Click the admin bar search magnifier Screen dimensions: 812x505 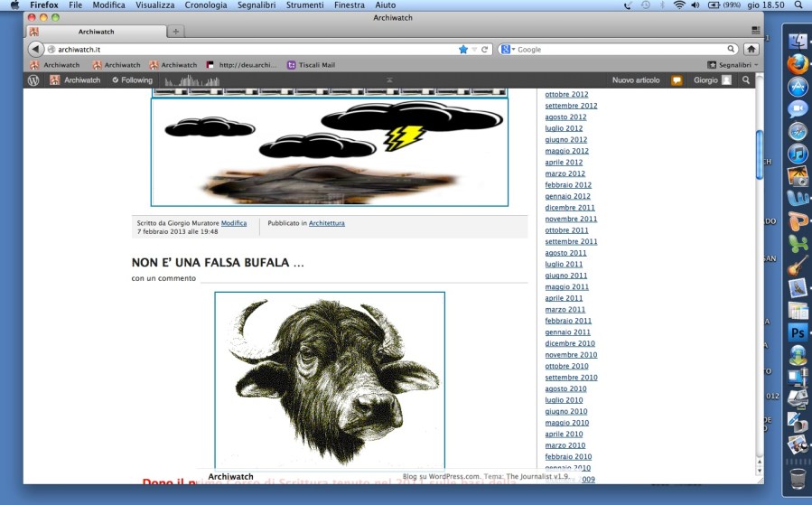746,80
